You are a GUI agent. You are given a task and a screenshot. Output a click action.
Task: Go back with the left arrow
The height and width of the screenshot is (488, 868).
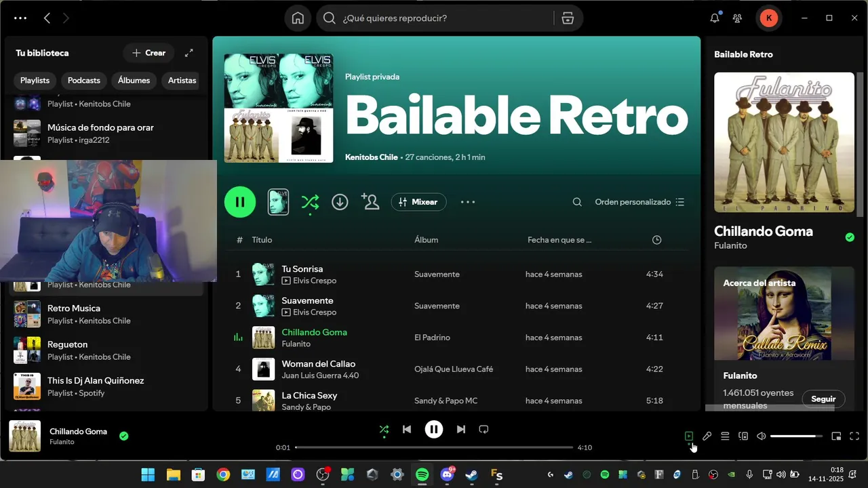click(47, 18)
